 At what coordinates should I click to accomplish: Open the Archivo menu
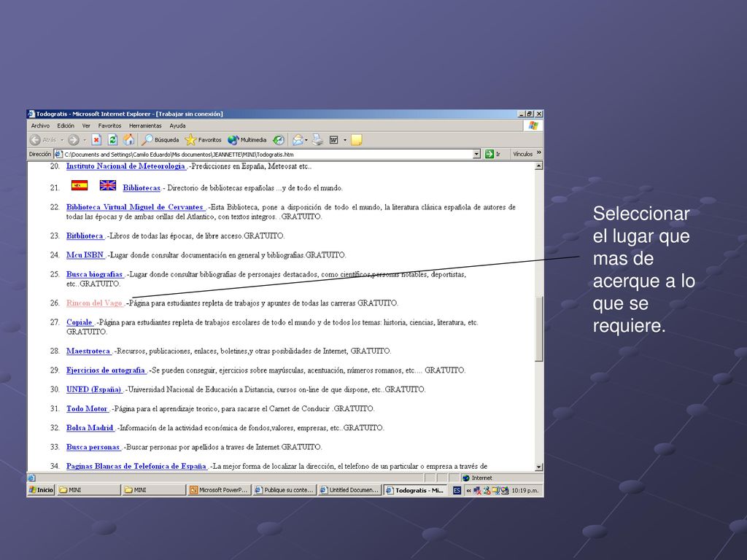41,125
